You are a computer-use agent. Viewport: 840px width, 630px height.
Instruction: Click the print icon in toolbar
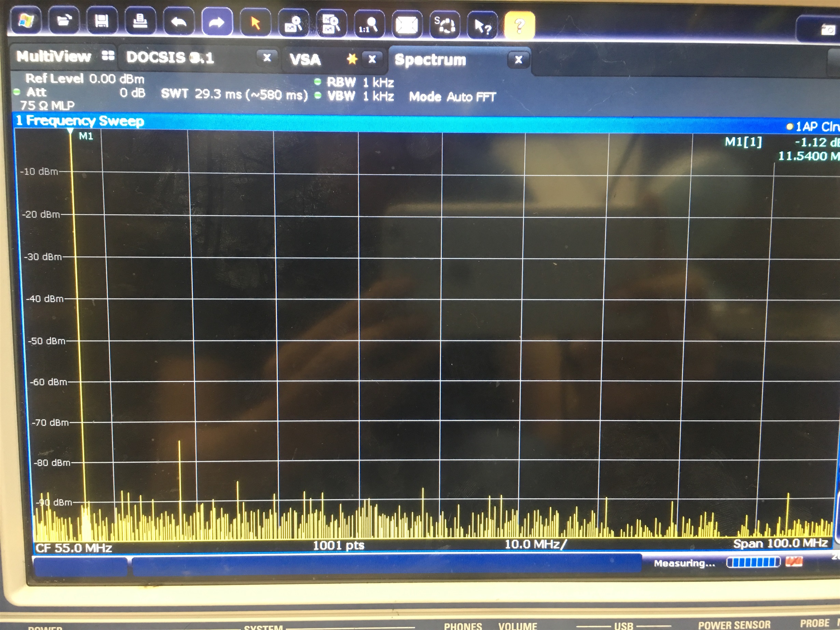[140, 21]
